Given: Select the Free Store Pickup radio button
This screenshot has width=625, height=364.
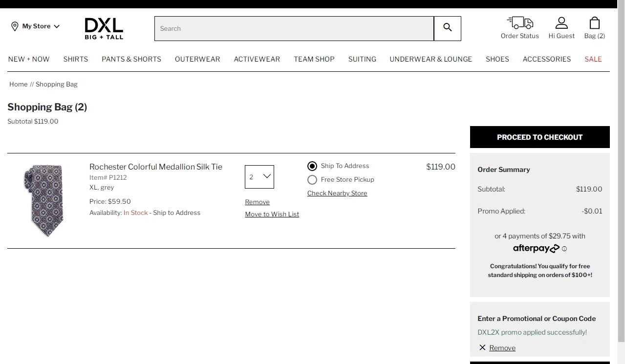Looking at the screenshot, I should 312,180.
